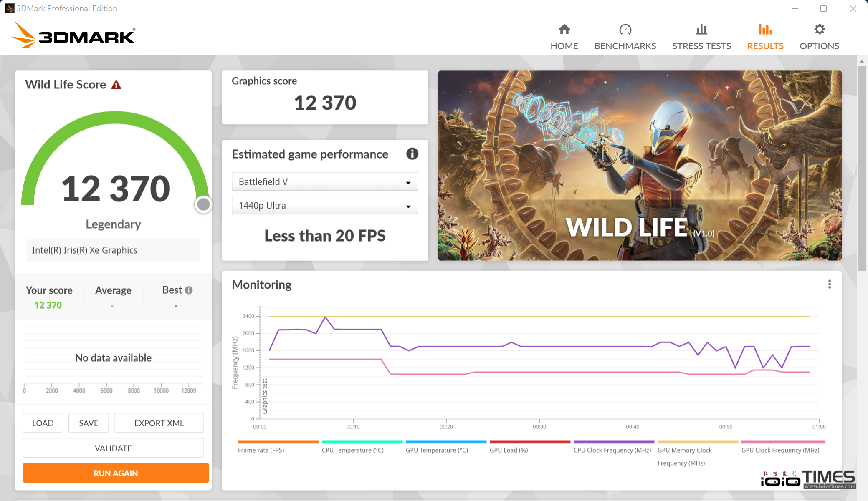Click the 3DMark logo
The height and width of the screenshot is (501, 868).
click(x=73, y=35)
